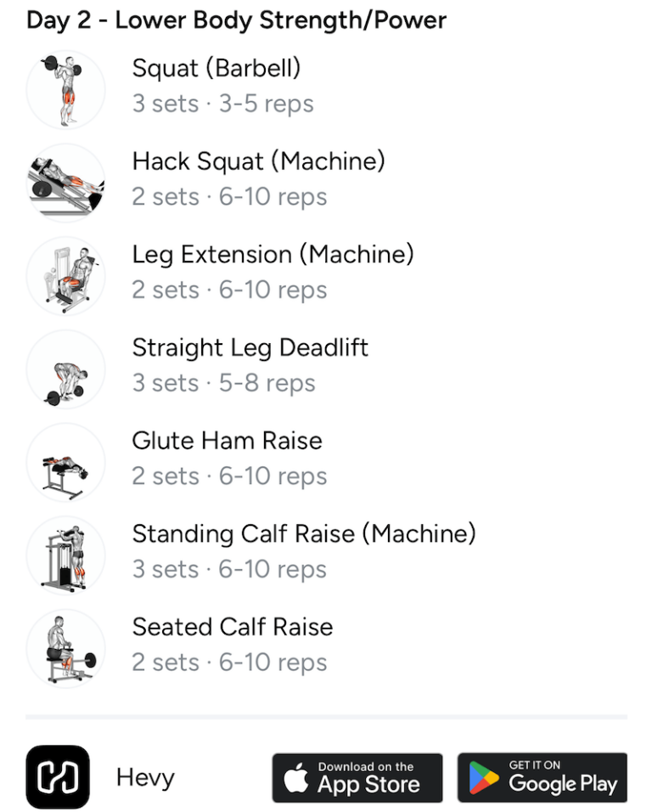Open the Straight Leg Deadlift illustration
652x812 pixels.
click(x=65, y=369)
